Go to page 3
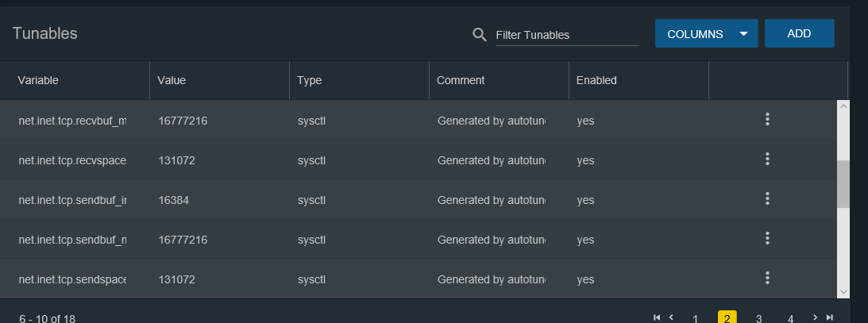The width and height of the screenshot is (868, 323). [x=759, y=318]
